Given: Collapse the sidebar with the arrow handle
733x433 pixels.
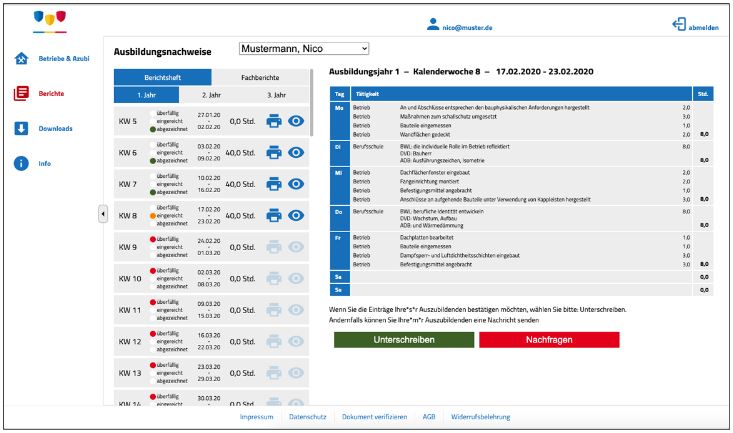Looking at the screenshot, I should [x=103, y=214].
